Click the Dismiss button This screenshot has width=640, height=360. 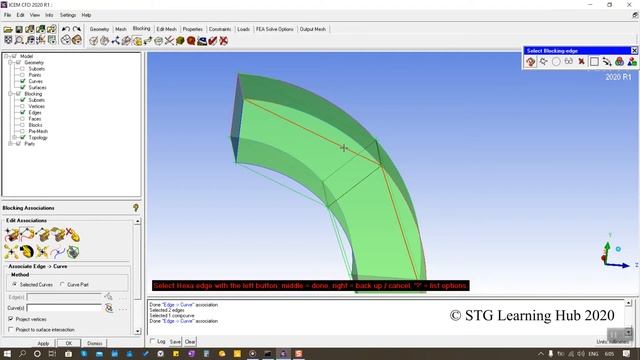(95, 343)
